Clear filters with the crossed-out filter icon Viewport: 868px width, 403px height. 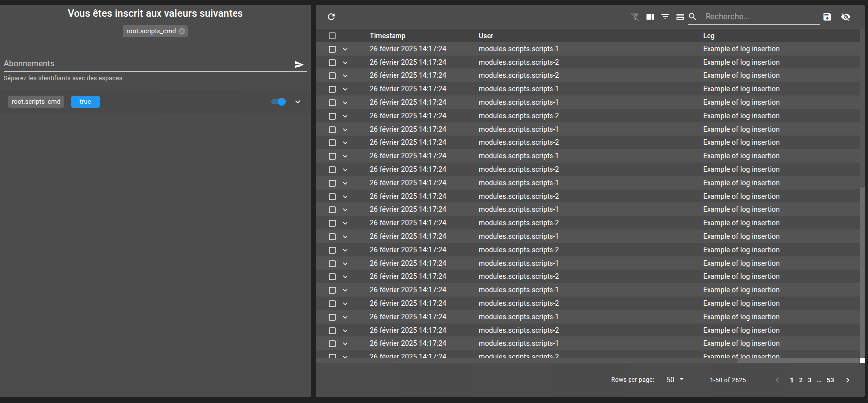(x=635, y=17)
